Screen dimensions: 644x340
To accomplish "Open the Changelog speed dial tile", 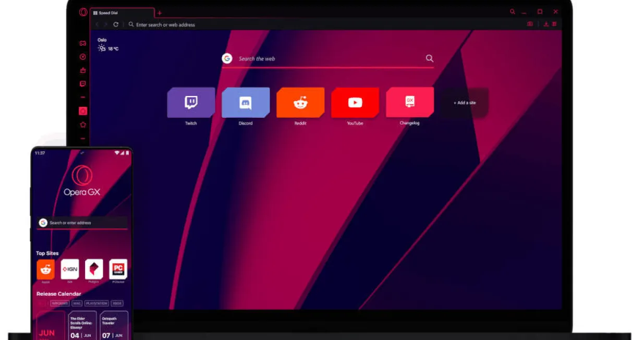I will [410, 103].
